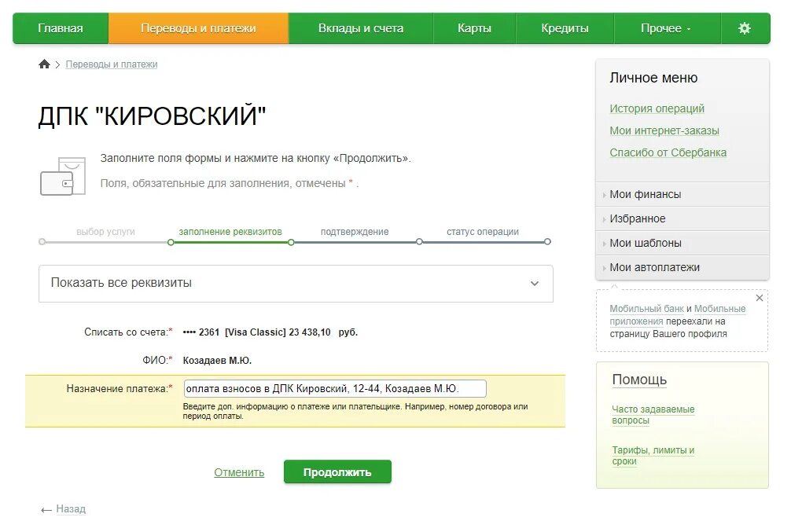This screenshot has width=802, height=532.
Task: Open Тарифы, лимиты и сроки link
Action: 653,455
